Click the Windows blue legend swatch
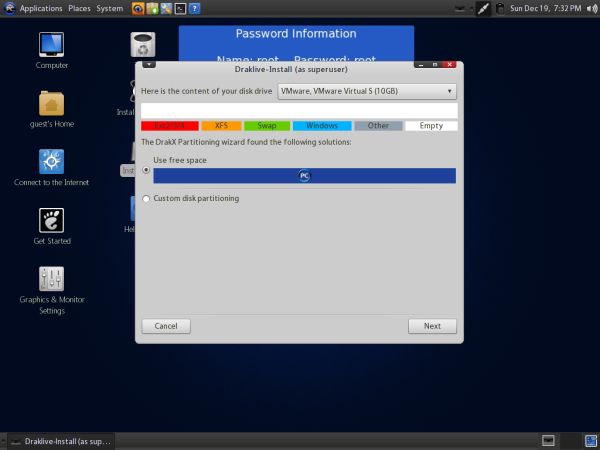 coord(322,126)
